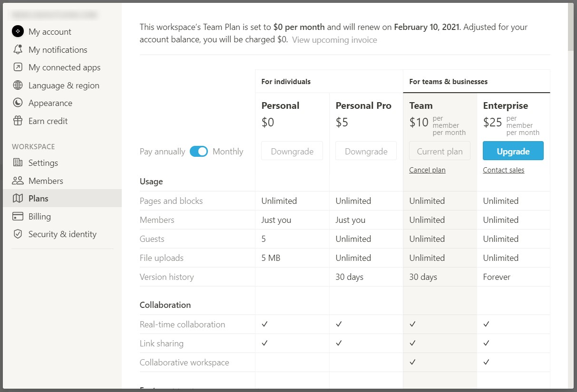Click the Earn credit gift icon
This screenshot has width=577, height=392.
(x=18, y=121)
